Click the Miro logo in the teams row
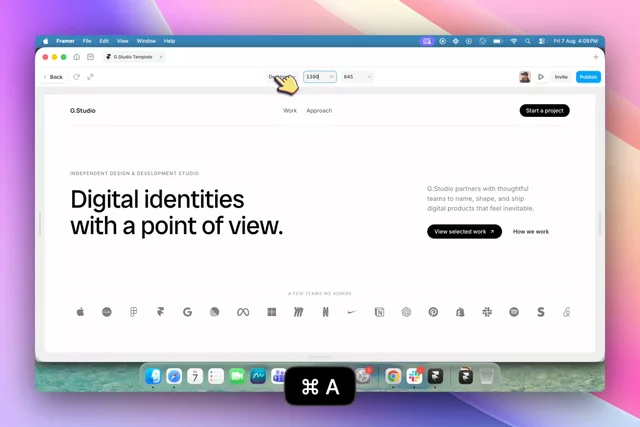Image resolution: width=640 pixels, height=427 pixels. [298, 312]
